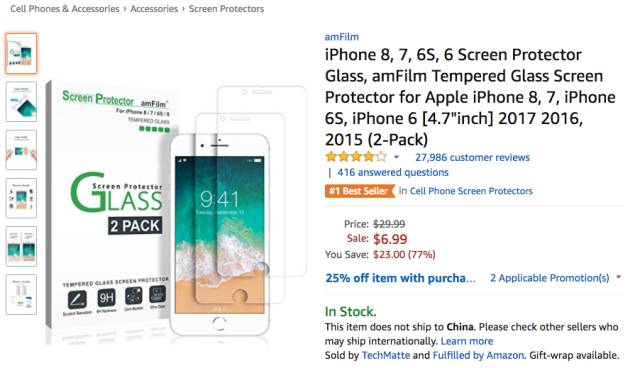
Task: Click the main product image
Action: pos(176,210)
